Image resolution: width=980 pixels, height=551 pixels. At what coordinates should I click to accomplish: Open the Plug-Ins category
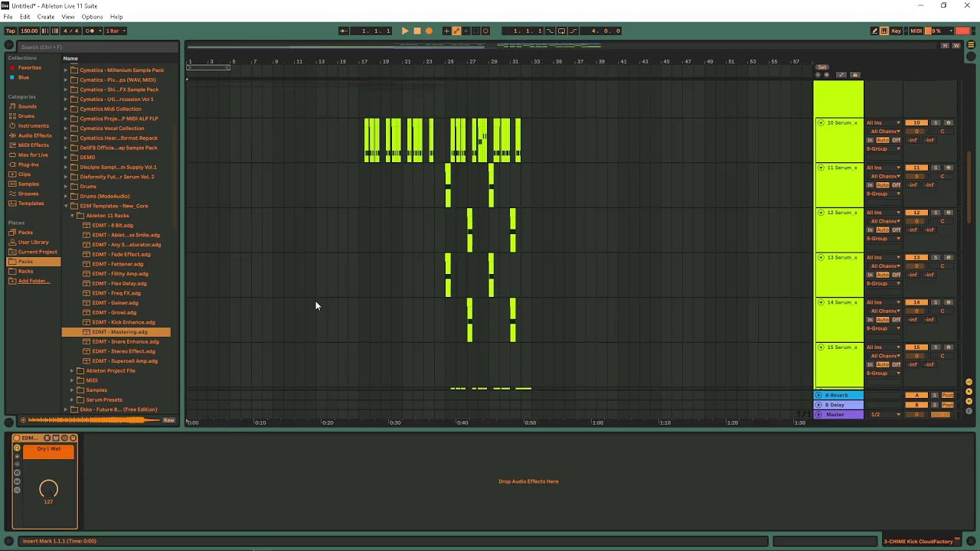28,165
